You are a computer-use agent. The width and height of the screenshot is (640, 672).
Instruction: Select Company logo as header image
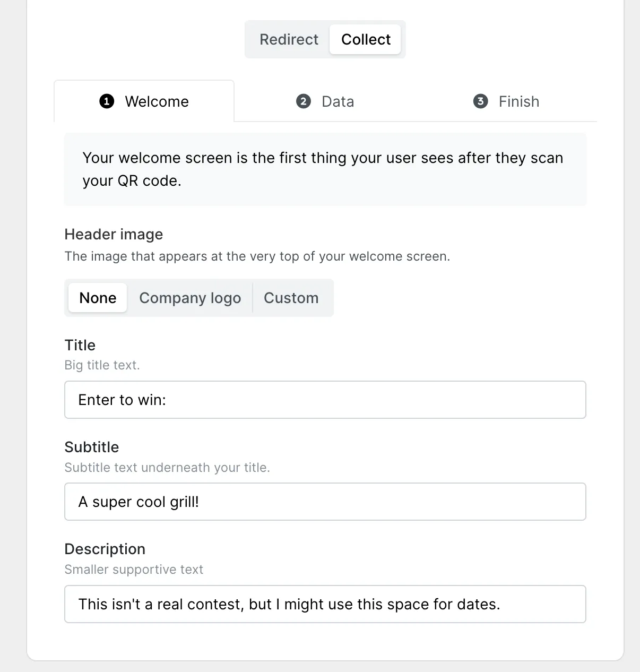tap(190, 298)
